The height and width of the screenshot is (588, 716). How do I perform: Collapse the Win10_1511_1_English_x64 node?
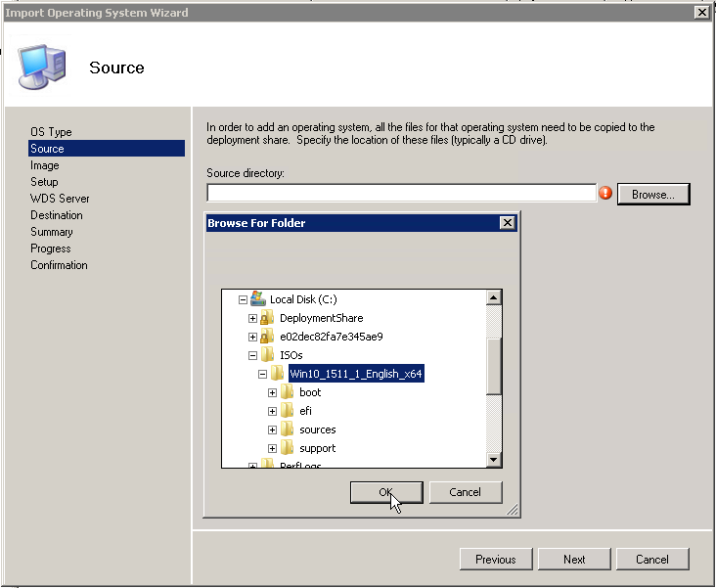click(262, 374)
